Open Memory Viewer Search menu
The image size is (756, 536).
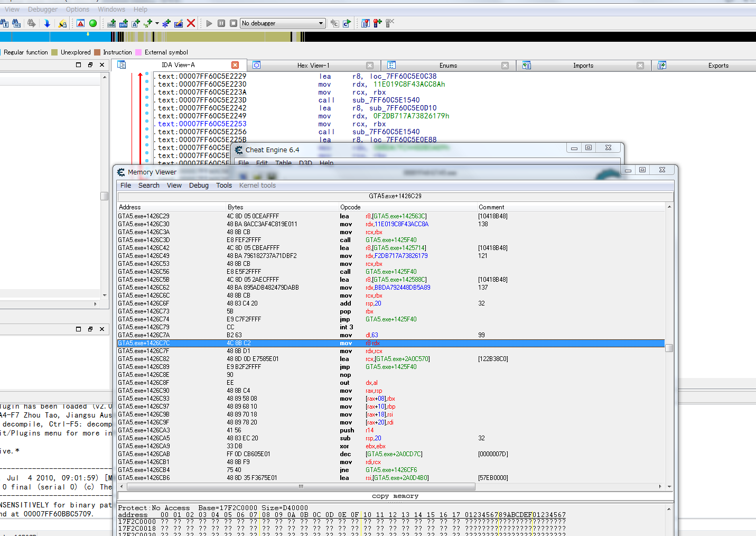click(149, 186)
